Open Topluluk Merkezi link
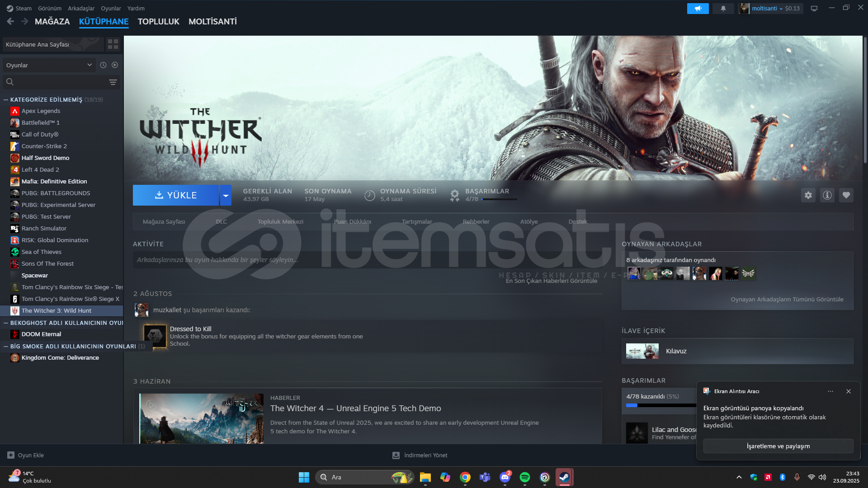The width and height of the screenshot is (868, 488). (280, 222)
